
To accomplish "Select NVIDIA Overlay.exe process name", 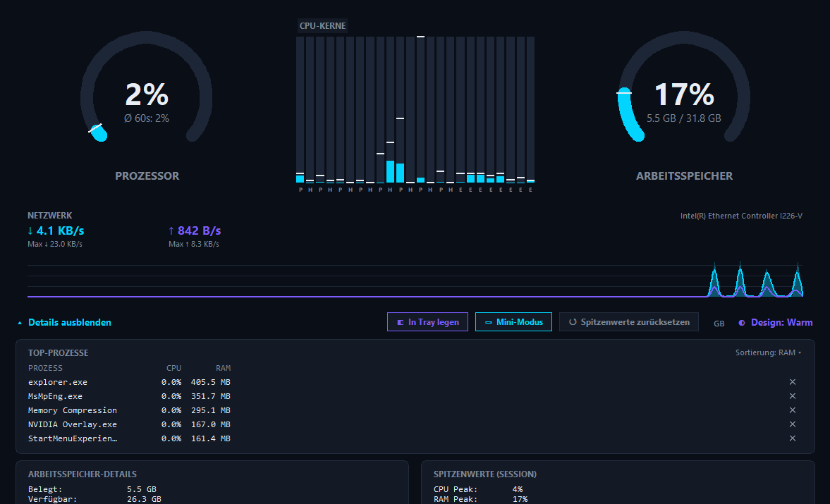I will point(73,424).
